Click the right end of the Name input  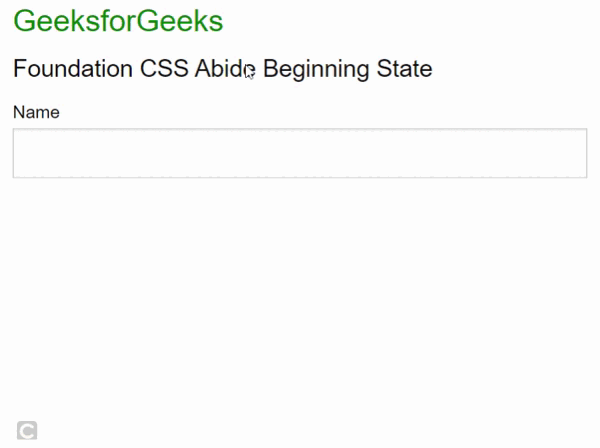(x=578, y=153)
